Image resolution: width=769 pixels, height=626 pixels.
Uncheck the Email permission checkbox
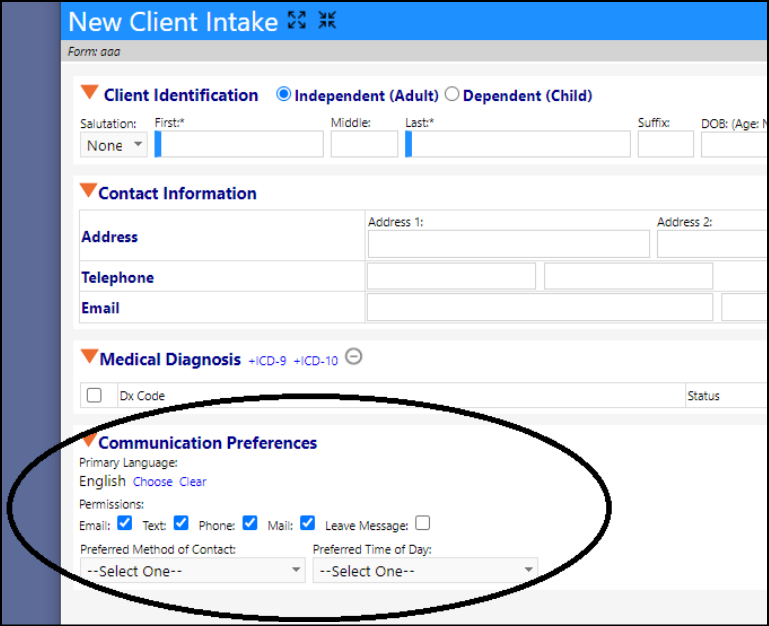125,523
